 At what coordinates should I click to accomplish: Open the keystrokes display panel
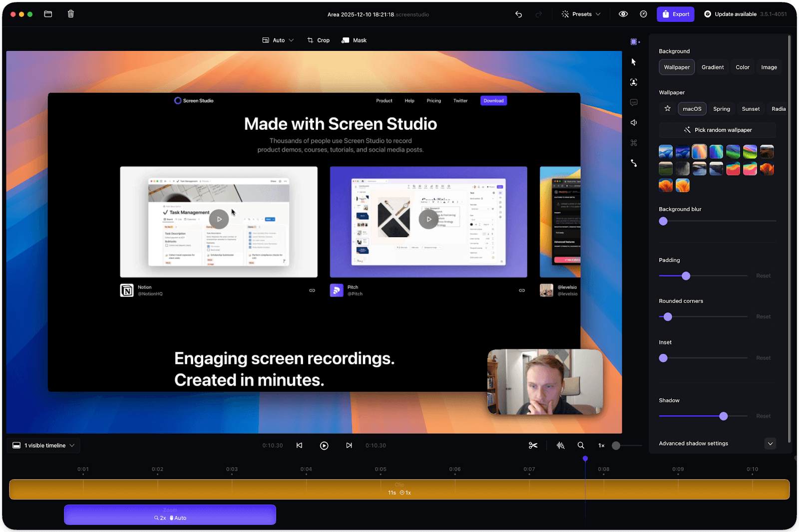click(x=633, y=143)
